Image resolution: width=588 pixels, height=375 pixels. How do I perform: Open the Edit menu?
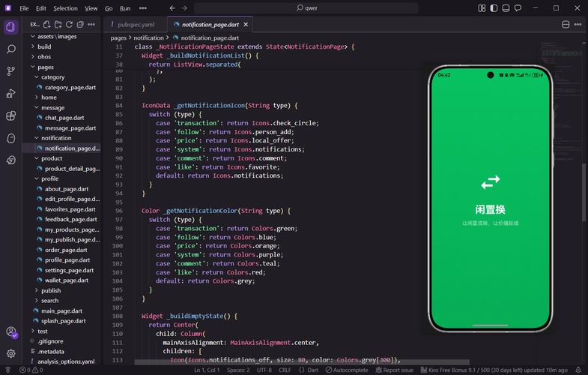click(41, 8)
